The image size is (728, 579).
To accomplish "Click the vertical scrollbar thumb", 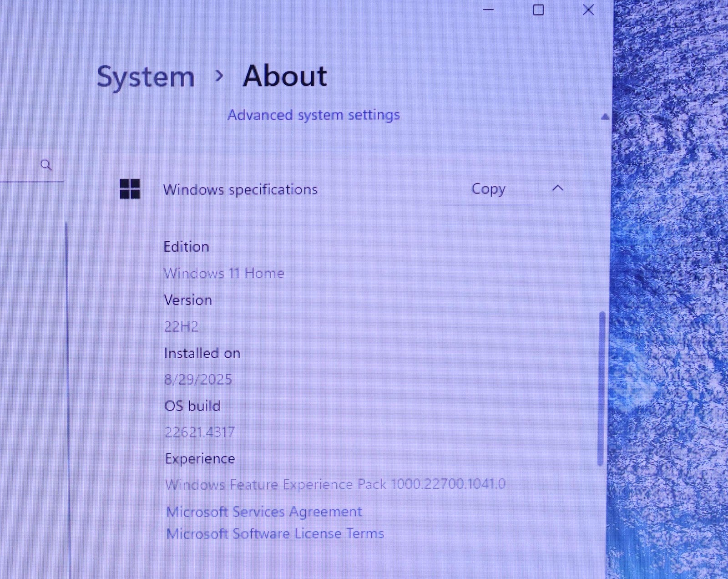I will pos(602,387).
